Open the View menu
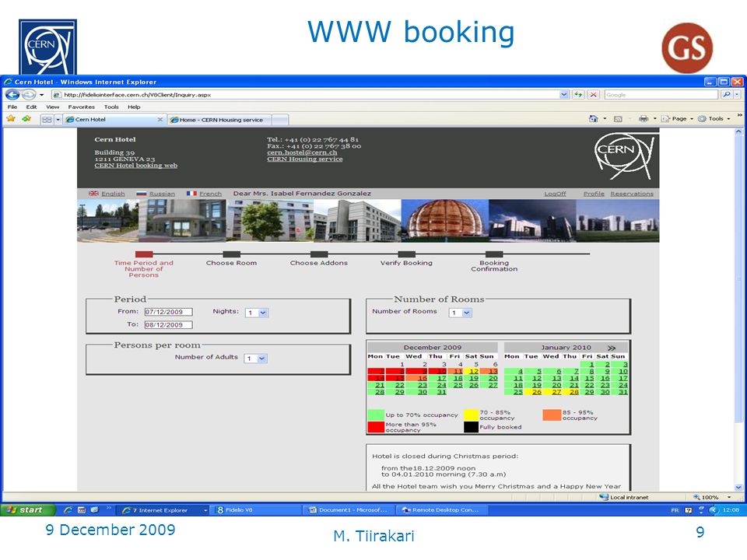This screenshot has height=560, width=747. (x=52, y=107)
